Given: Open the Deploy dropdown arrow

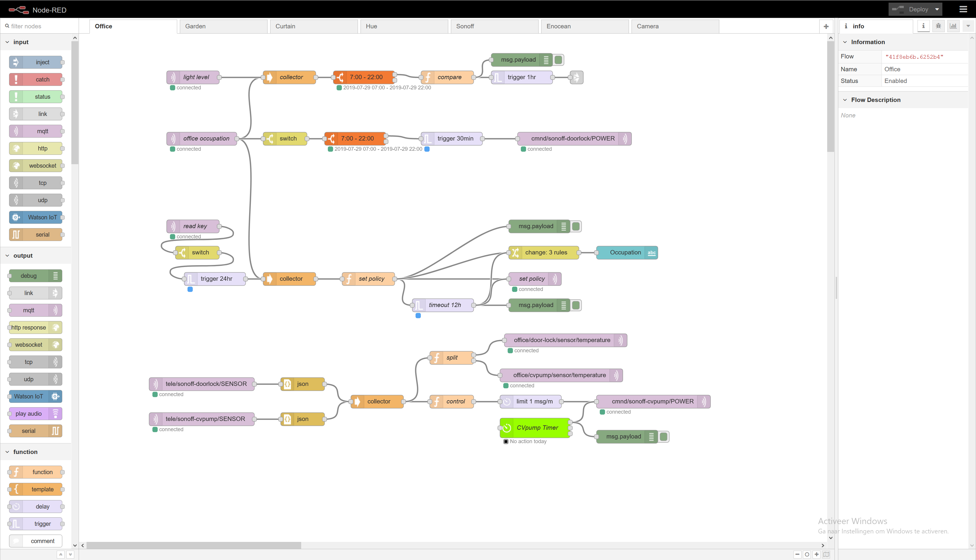Looking at the screenshot, I should (937, 9).
